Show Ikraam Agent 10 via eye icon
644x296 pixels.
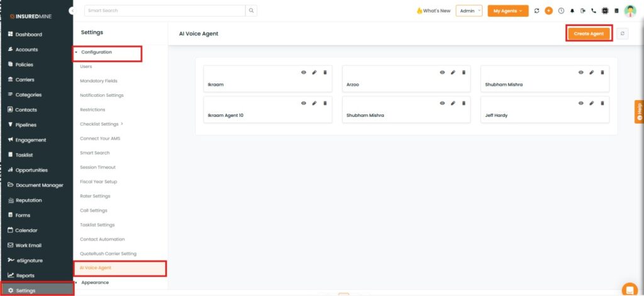pyautogui.click(x=303, y=103)
